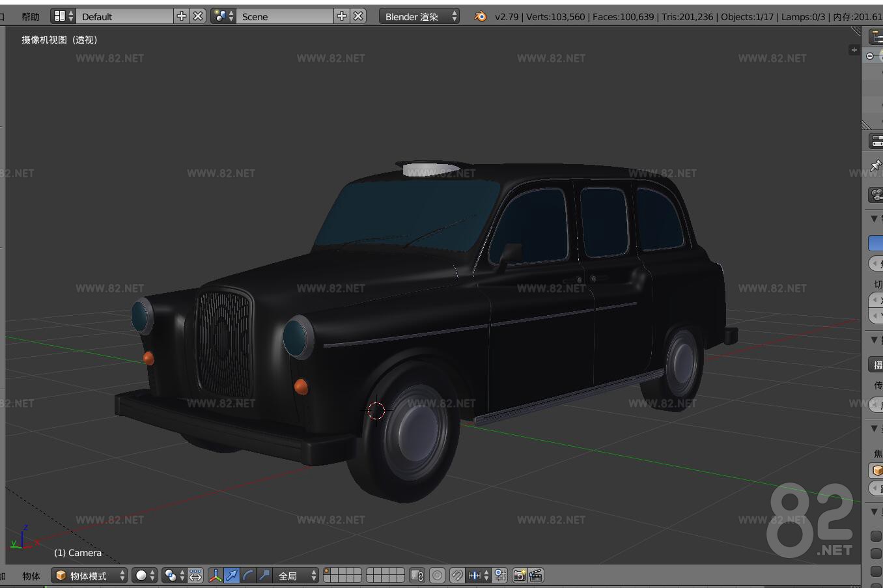Click the OpenGL render camera icon
883x588 pixels.
coord(518,575)
